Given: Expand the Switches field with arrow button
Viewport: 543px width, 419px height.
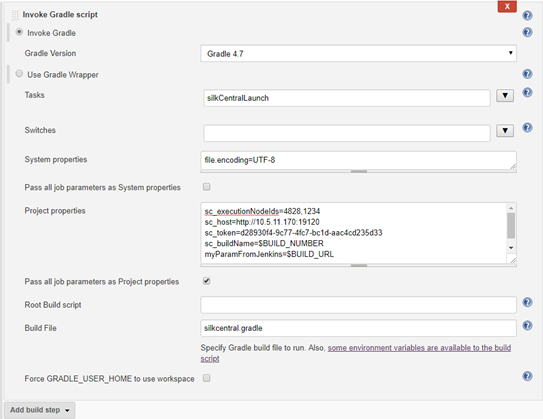Looking at the screenshot, I should coord(505,131).
